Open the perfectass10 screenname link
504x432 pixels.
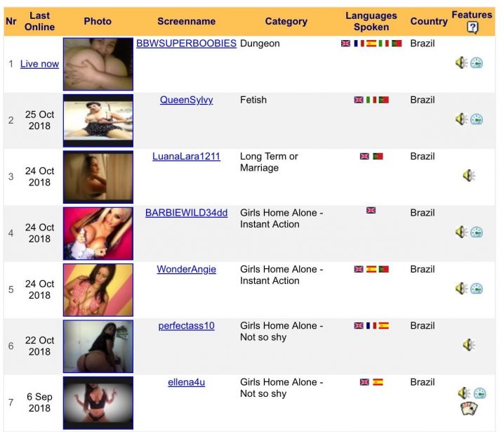point(187,326)
